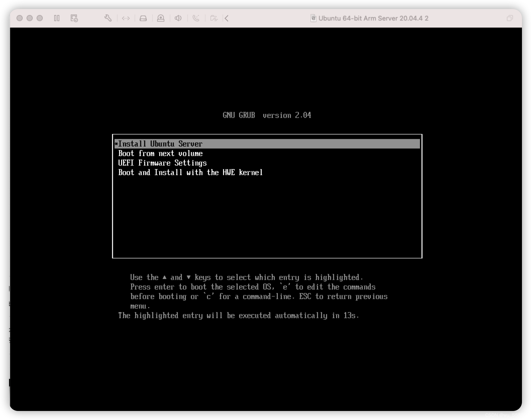Select UEFI Firmware Settings entry
531x420 pixels.
pos(267,163)
